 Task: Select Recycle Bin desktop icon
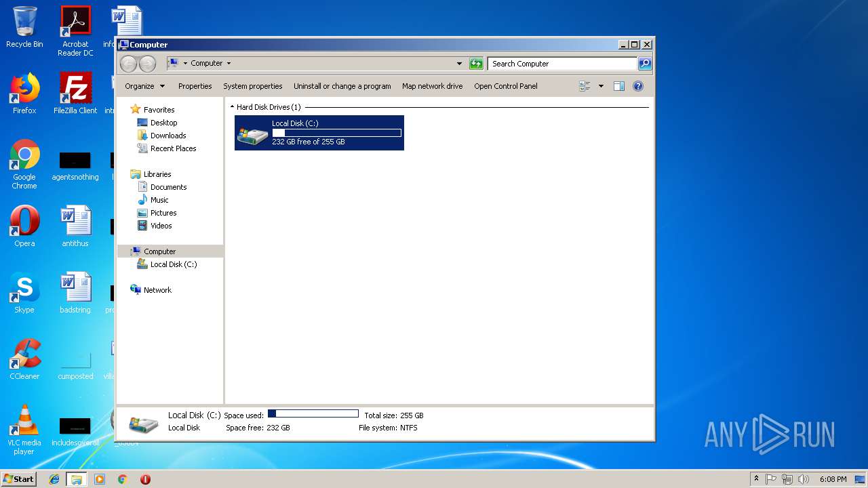pos(24,27)
